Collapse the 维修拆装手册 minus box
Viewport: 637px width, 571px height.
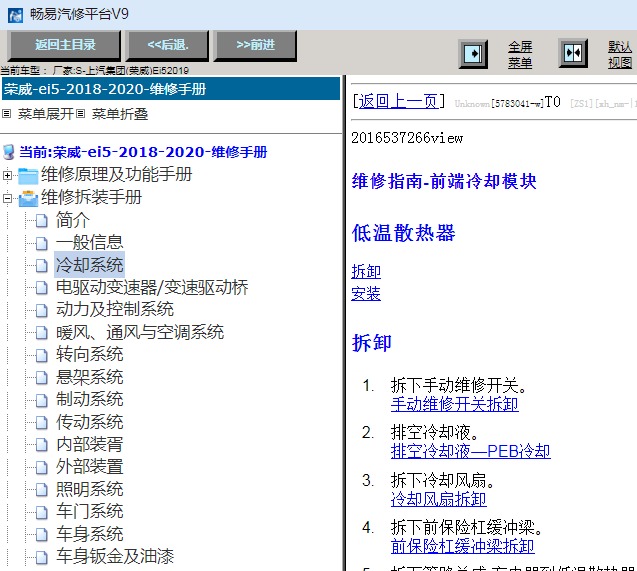coord(7,199)
